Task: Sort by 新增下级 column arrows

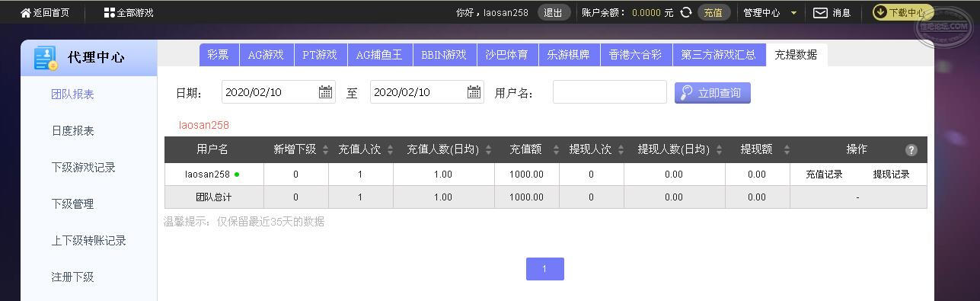Action: click(x=325, y=150)
